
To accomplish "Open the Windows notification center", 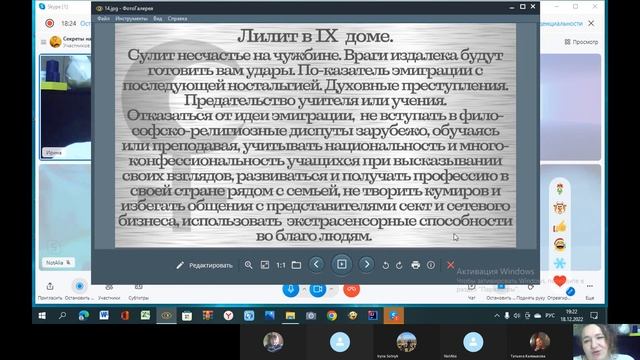I will 594,316.
